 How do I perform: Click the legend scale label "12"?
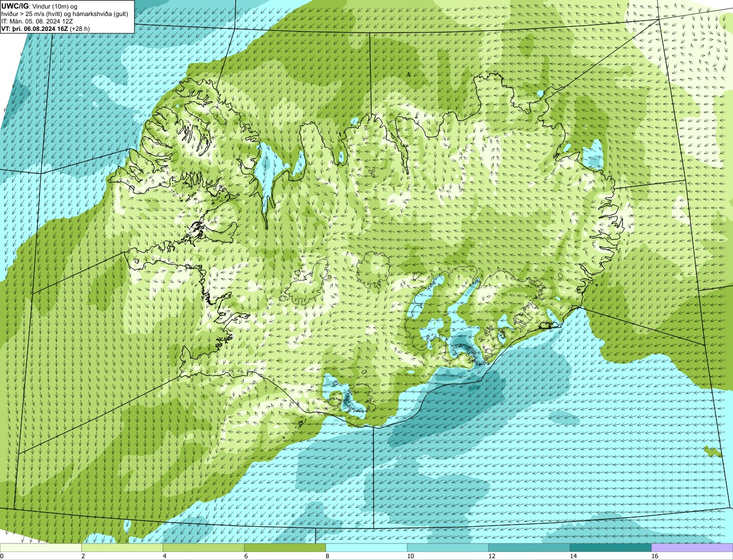pos(492,556)
